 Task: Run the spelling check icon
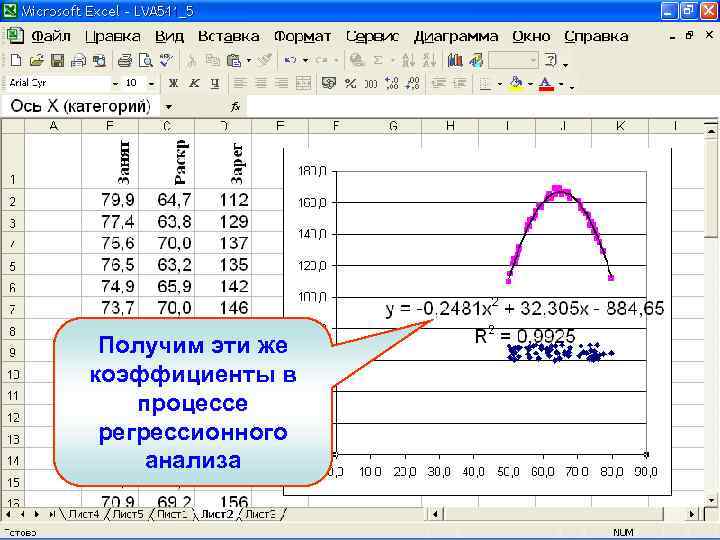click(166, 60)
